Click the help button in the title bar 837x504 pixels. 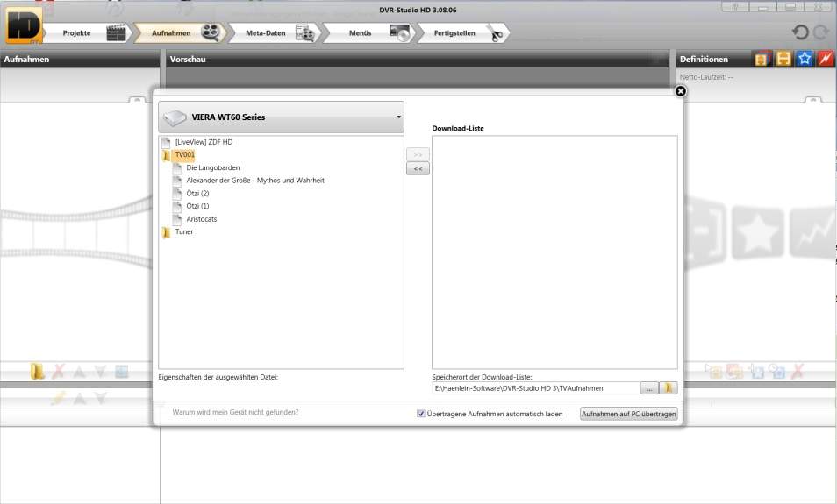coord(735,7)
